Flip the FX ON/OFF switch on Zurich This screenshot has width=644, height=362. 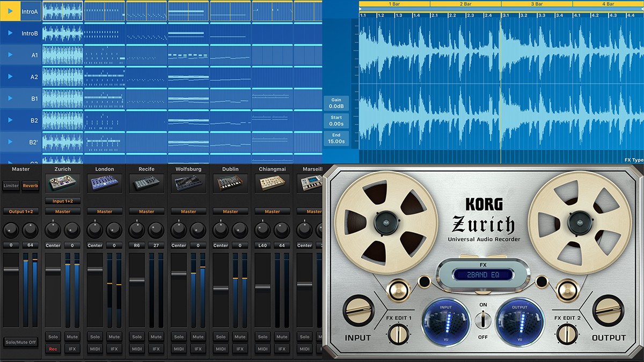tap(483, 321)
